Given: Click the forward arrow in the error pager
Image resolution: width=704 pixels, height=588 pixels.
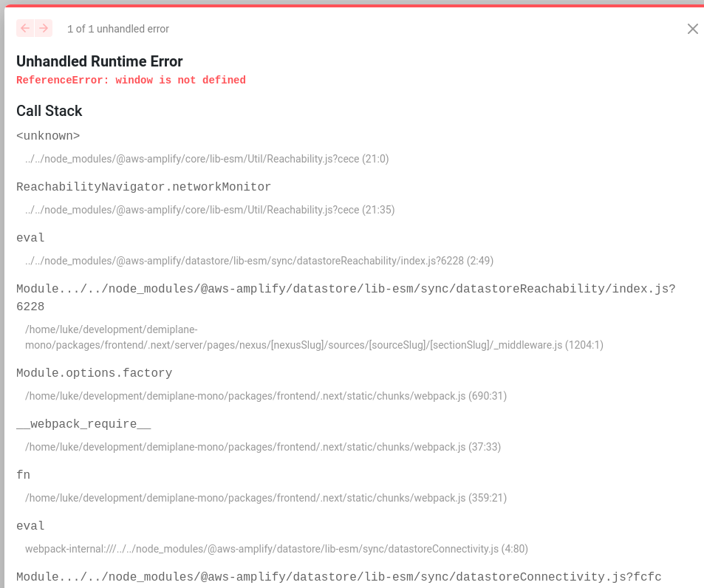Looking at the screenshot, I should [x=44, y=28].
